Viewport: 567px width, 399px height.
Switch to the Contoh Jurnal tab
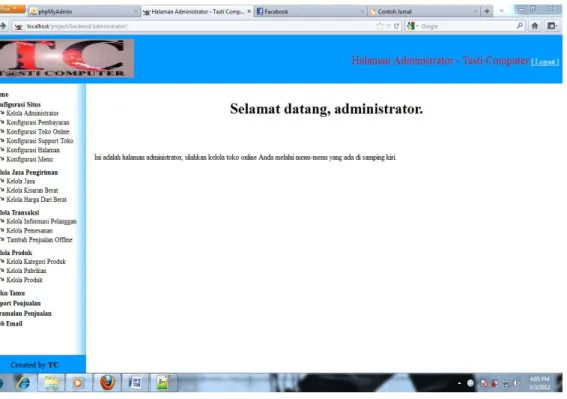[x=423, y=12]
